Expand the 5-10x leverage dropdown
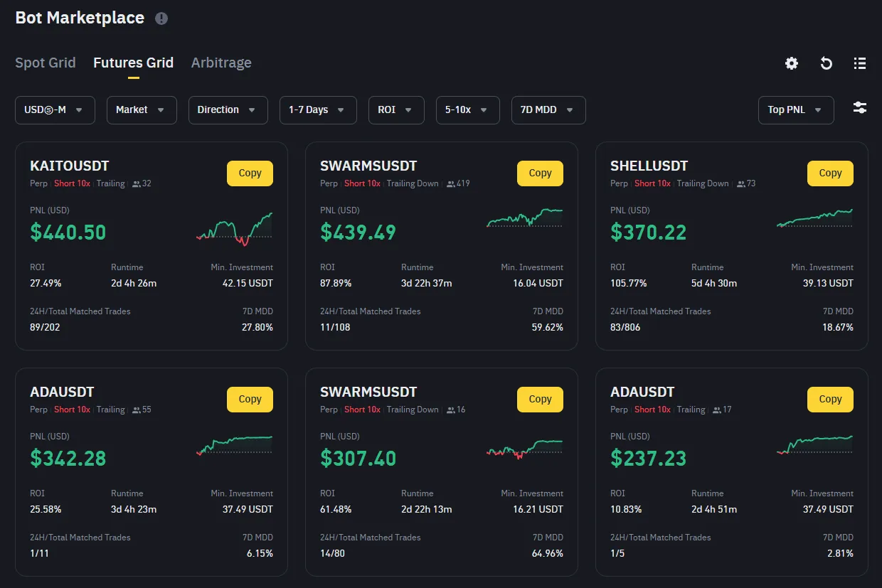 pyautogui.click(x=467, y=110)
